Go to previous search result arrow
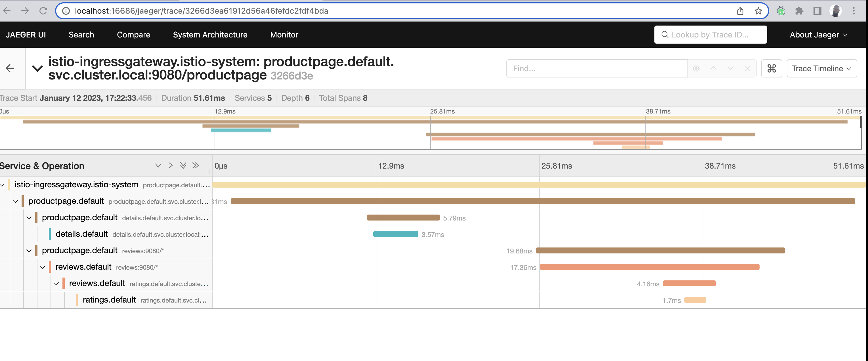Viewport: 868px width, 361px height. click(713, 68)
